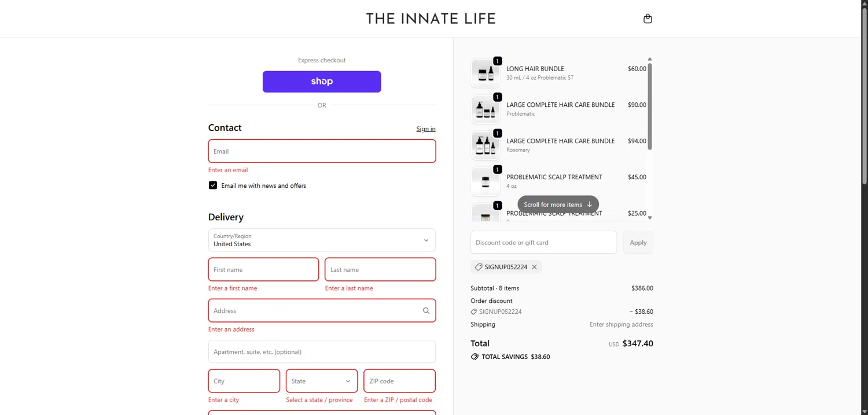Click the $347.40 total amount
868x415 pixels.
point(638,343)
